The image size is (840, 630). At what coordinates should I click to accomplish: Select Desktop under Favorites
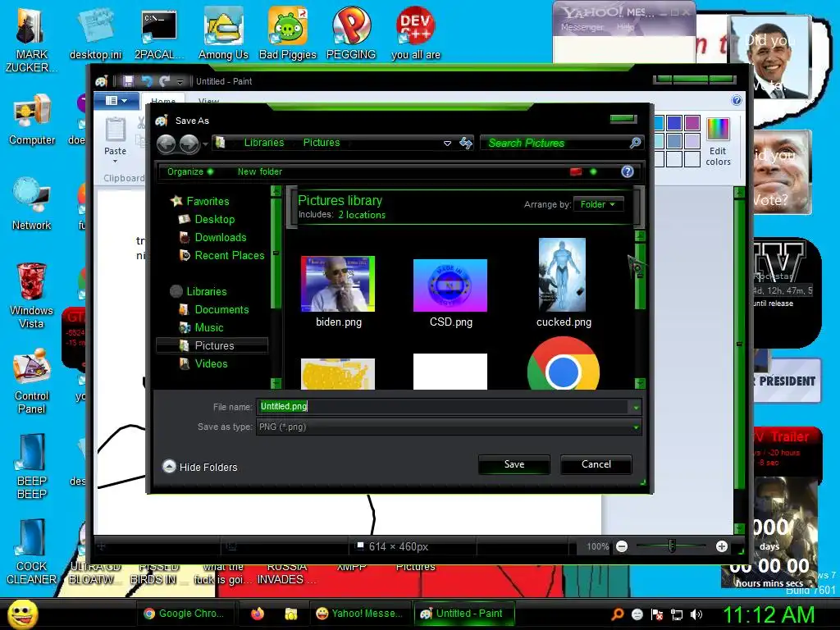tap(214, 219)
